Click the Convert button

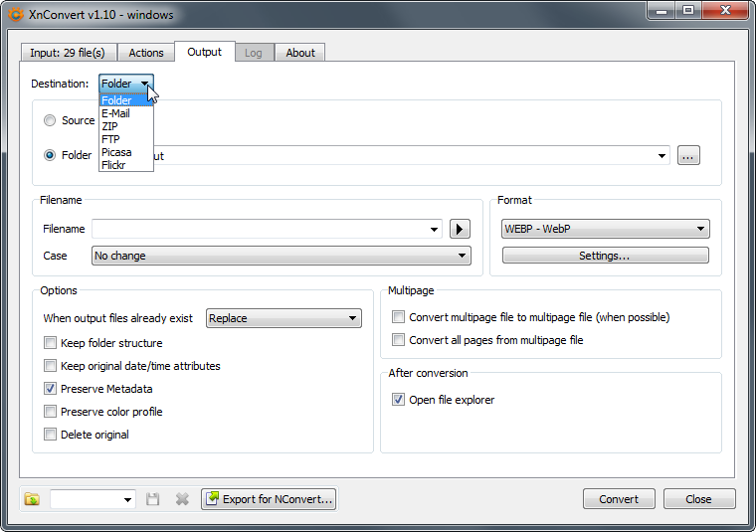click(619, 499)
